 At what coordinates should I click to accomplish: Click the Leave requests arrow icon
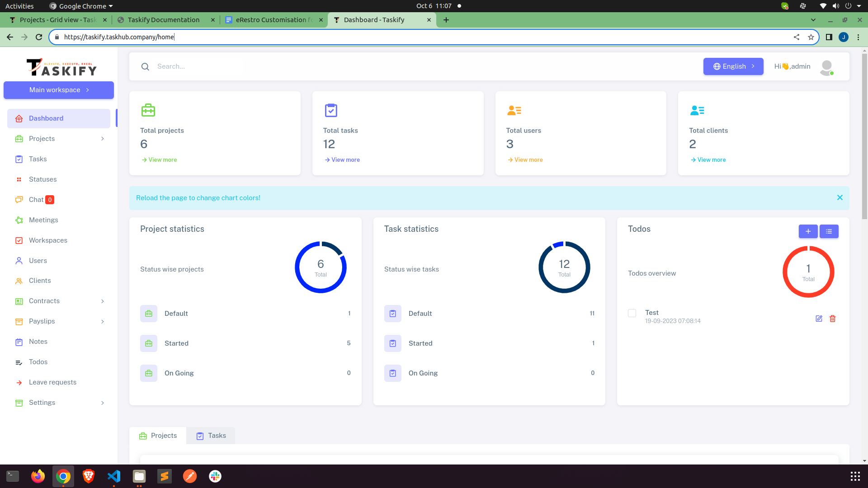19,382
